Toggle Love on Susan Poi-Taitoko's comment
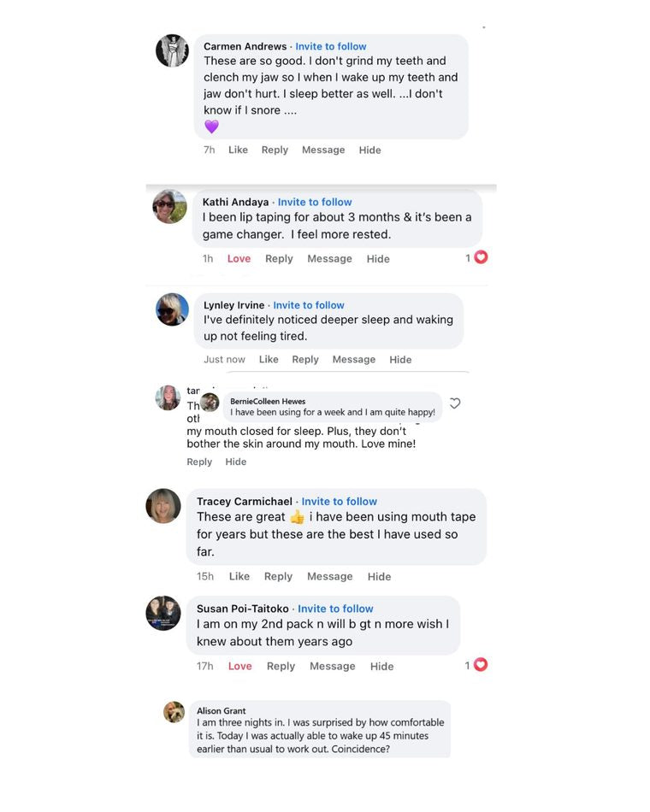The width and height of the screenshot is (650, 812). (240, 666)
